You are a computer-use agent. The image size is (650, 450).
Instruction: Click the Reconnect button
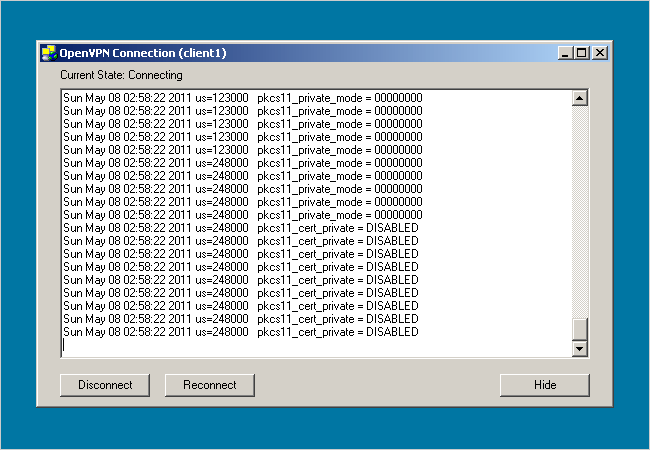(210, 385)
